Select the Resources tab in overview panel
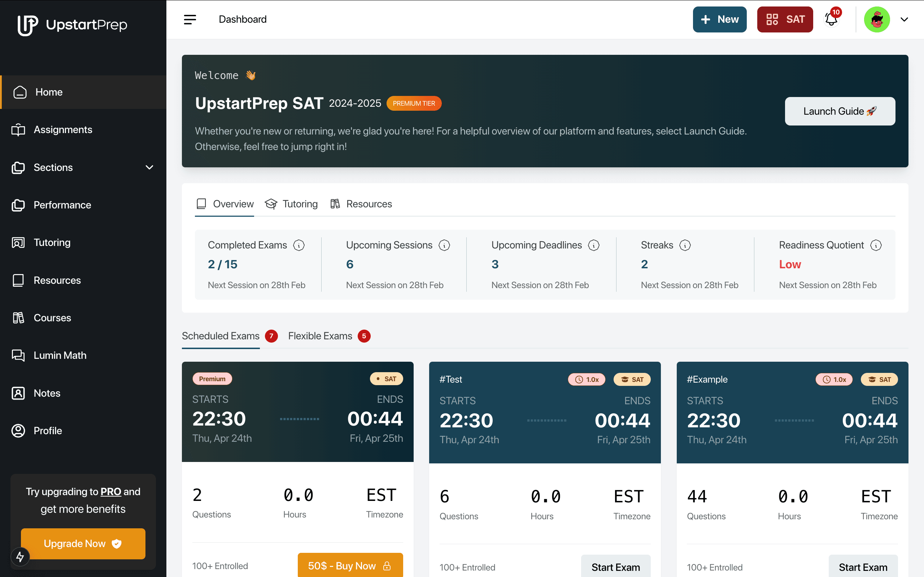 [x=361, y=204]
